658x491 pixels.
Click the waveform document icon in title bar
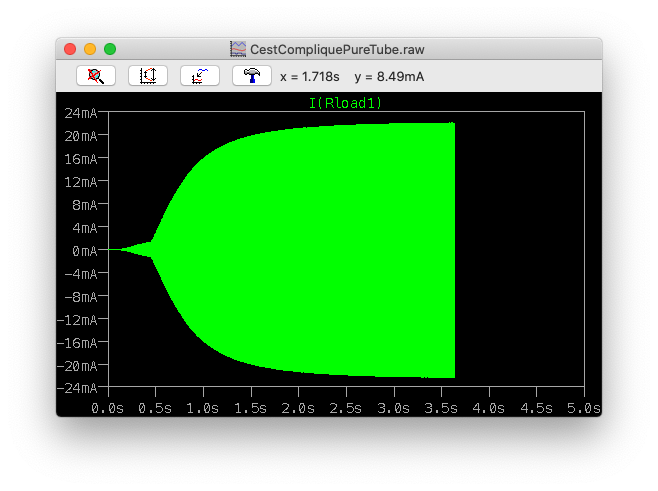click(238, 49)
